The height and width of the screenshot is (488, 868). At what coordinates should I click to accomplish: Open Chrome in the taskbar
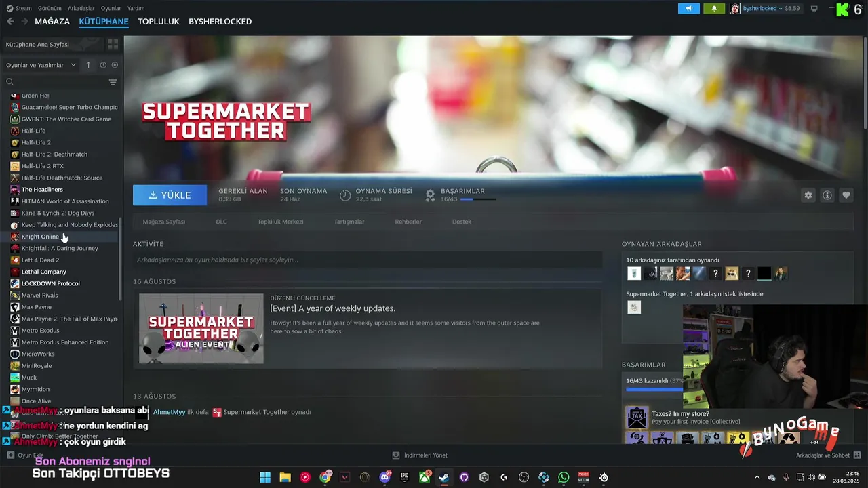[x=325, y=477]
